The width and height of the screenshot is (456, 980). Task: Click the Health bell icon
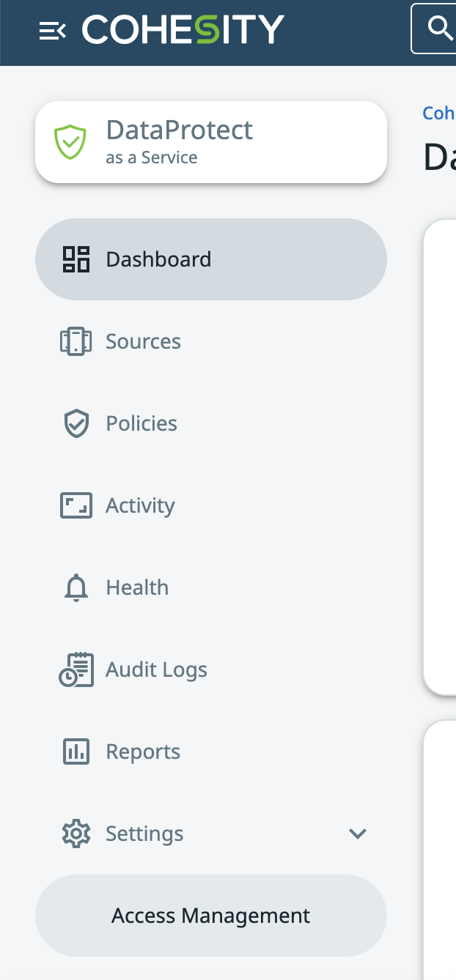(76, 587)
